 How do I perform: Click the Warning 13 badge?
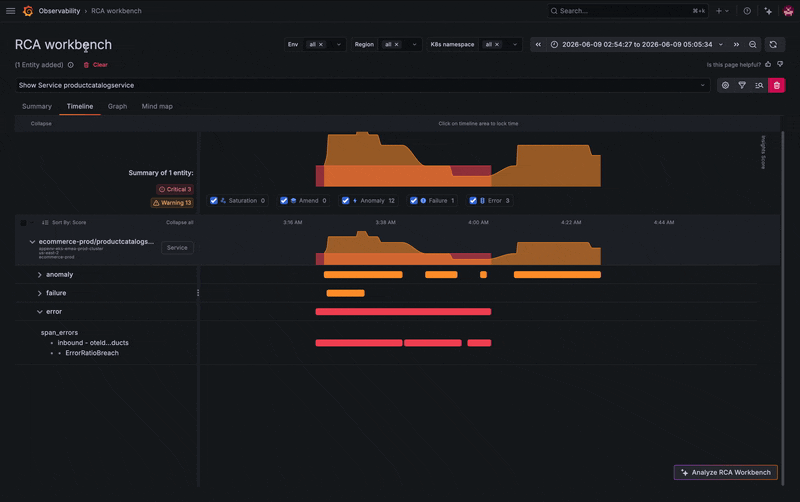tap(172, 203)
